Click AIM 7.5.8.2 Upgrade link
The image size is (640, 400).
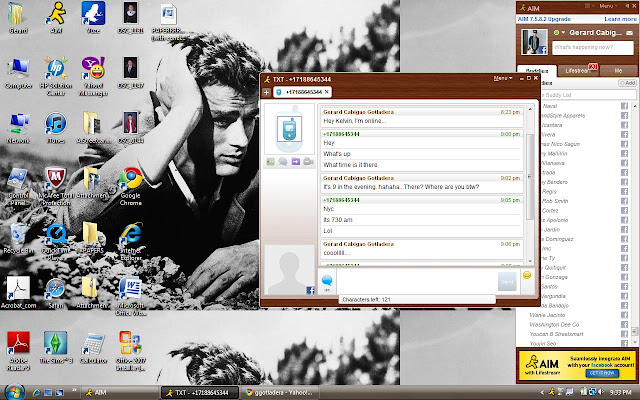point(544,19)
